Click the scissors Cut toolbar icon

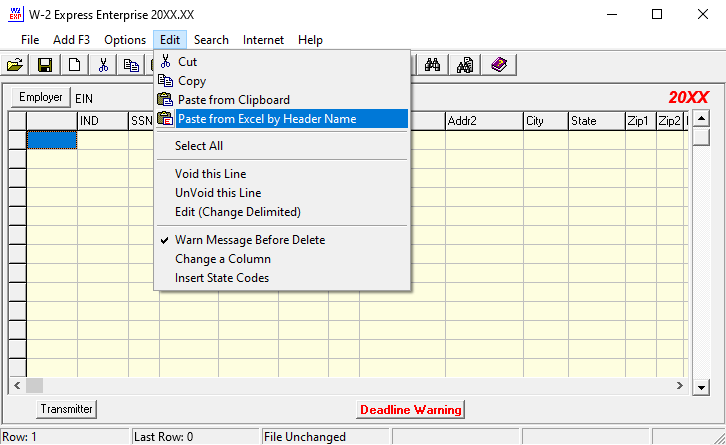click(103, 65)
